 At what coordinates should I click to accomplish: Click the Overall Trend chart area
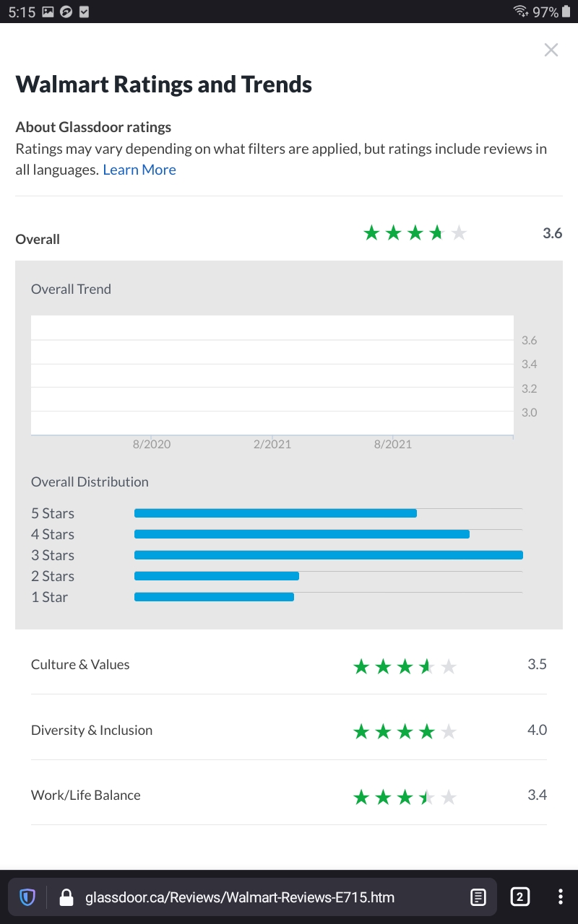pyautogui.click(x=272, y=375)
